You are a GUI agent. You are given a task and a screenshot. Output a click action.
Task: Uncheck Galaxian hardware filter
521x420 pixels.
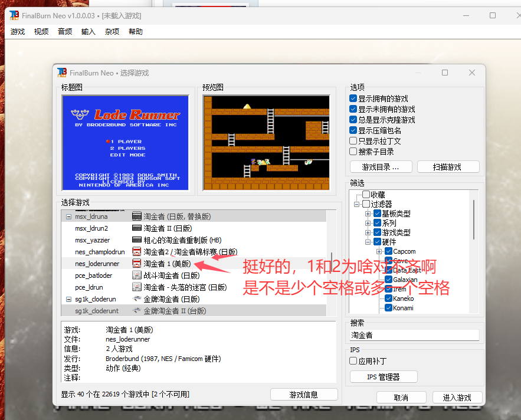(388, 280)
